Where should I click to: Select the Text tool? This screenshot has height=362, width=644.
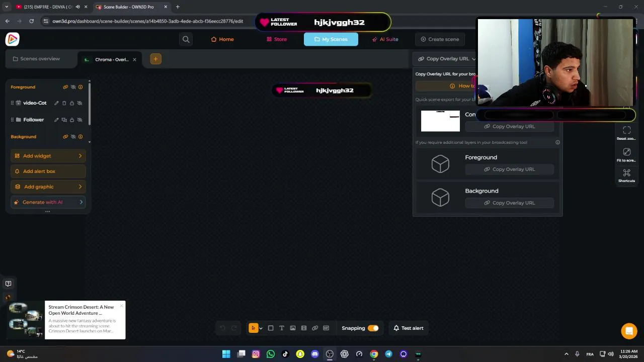282,328
